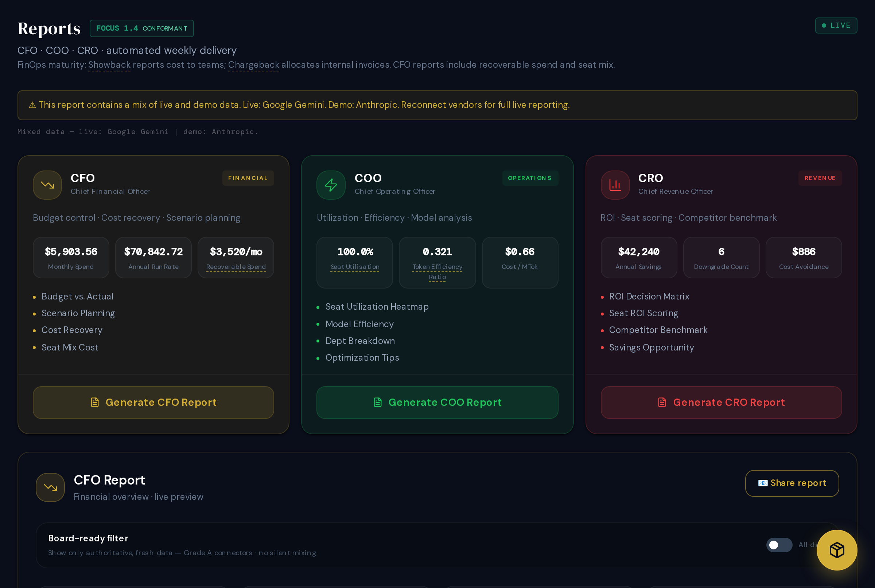
Task: Click the Seat Utilization Heatmap item
Action: [x=377, y=307]
